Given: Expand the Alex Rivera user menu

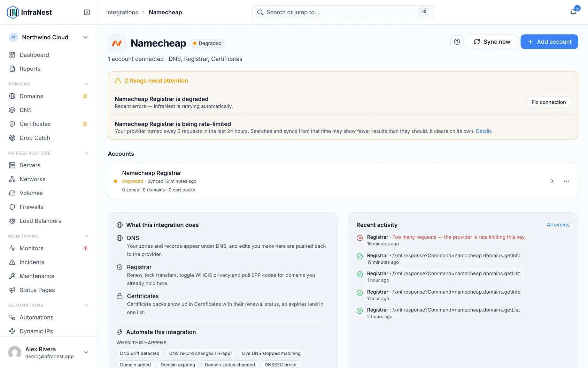Looking at the screenshot, I should (x=86, y=352).
